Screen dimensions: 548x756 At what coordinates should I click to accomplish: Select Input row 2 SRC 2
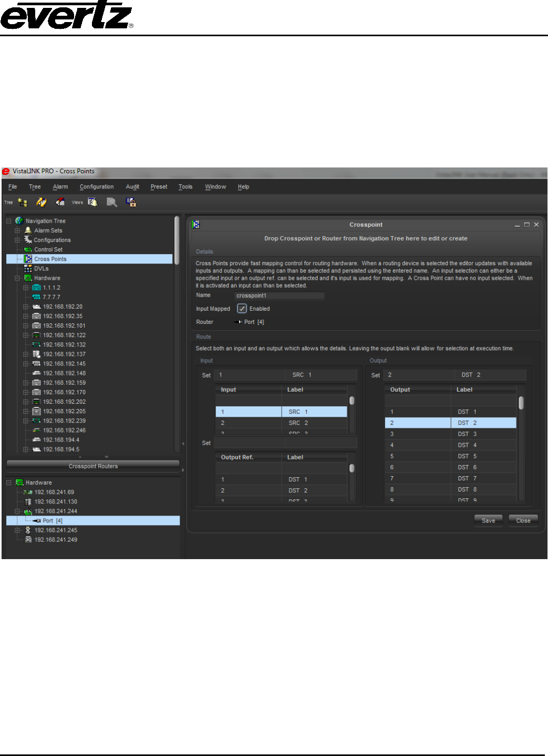(x=282, y=423)
